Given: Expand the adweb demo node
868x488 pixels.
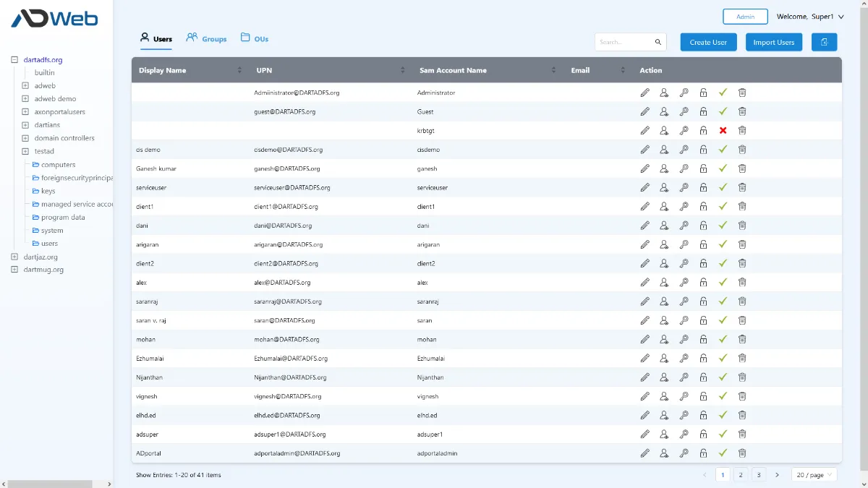Looking at the screenshot, I should 25,98.
